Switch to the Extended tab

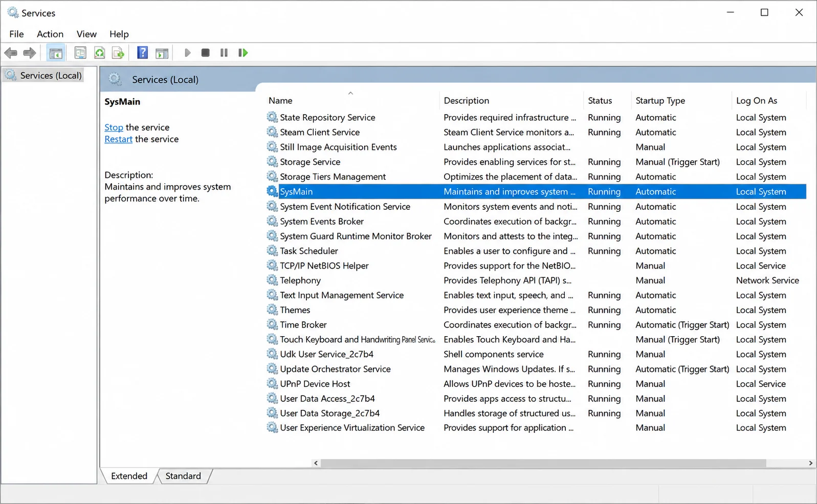129,476
